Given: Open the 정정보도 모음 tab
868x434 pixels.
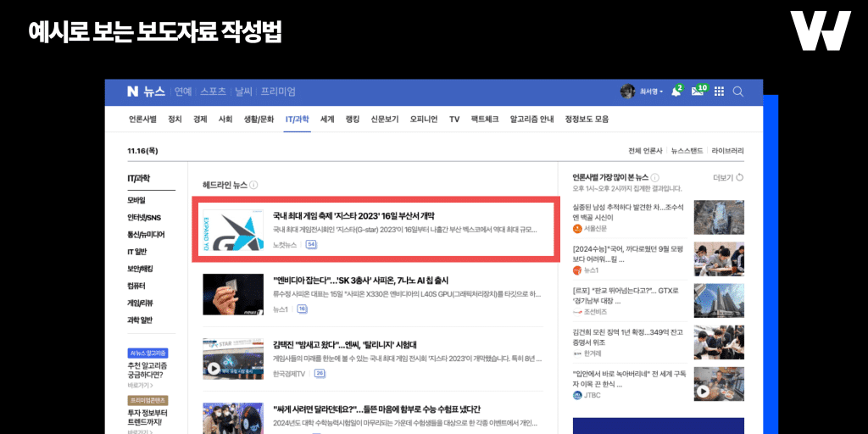Looking at the screenshot, I should coord(587,119).
